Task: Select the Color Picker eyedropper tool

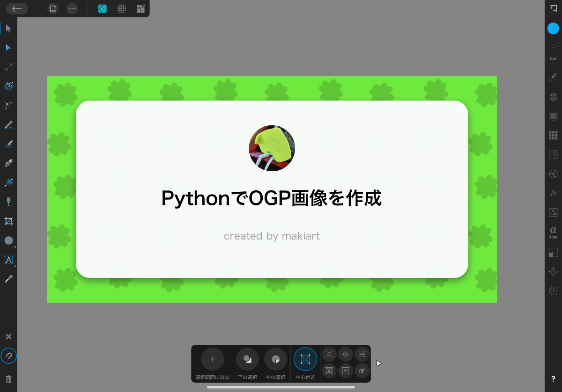Action: (8, 279)
